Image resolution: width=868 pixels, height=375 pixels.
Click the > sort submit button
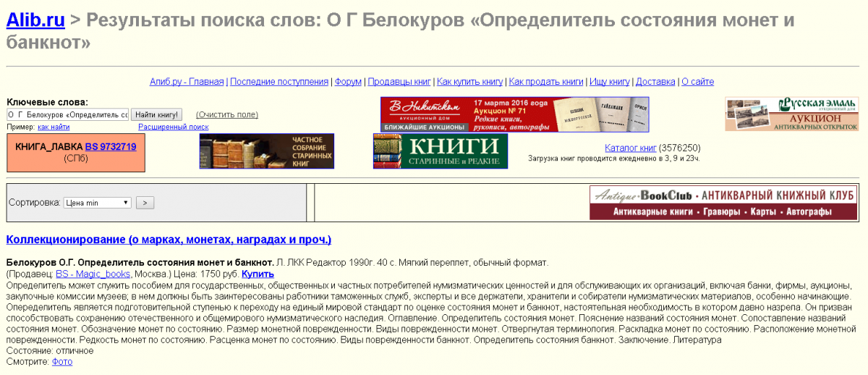145,203
